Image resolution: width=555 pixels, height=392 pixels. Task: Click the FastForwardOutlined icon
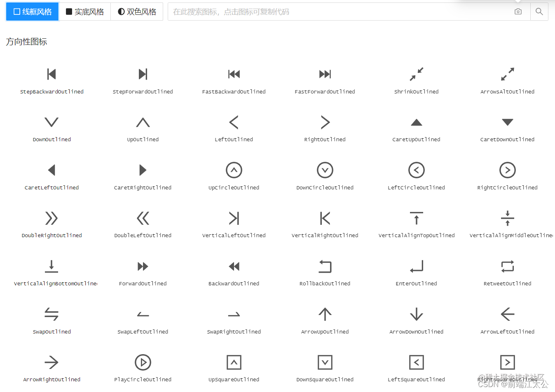coord(325,74)
